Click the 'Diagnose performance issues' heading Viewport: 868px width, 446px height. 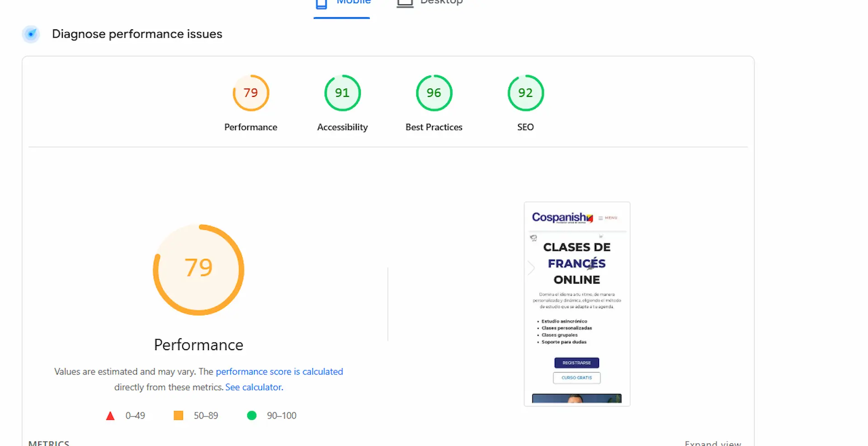[x=137, y=34]
